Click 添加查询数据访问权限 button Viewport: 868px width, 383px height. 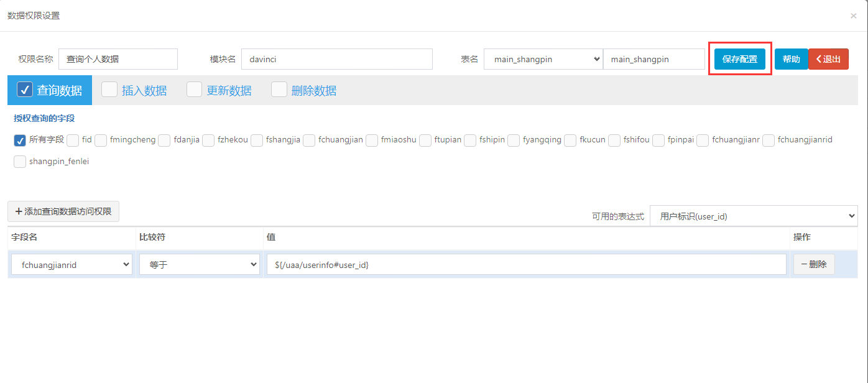point(63,211)
